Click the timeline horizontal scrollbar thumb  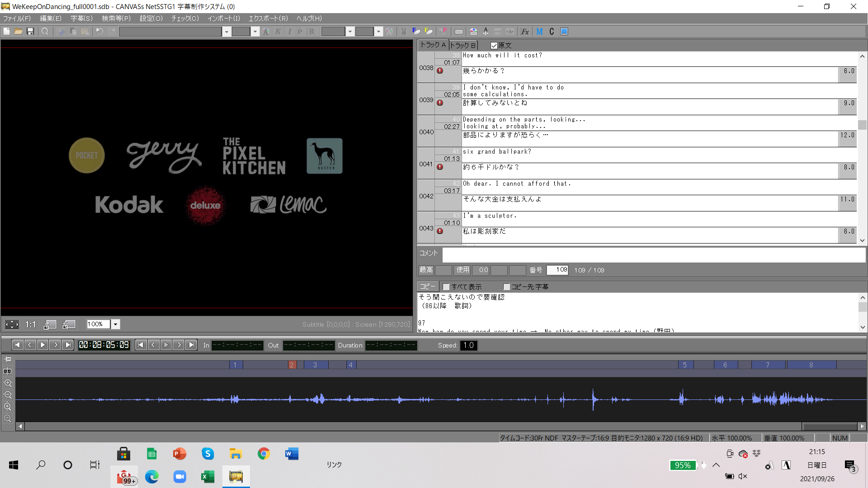tap(830, 426)
